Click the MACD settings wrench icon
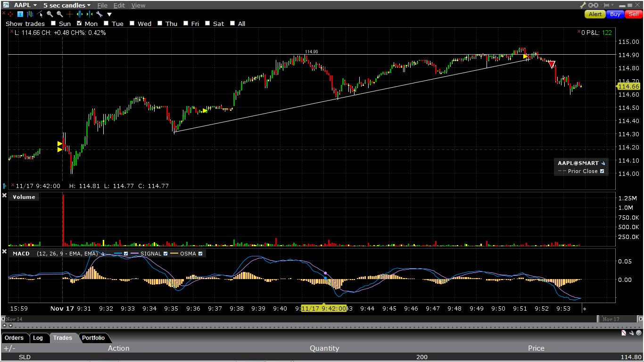 102,254
